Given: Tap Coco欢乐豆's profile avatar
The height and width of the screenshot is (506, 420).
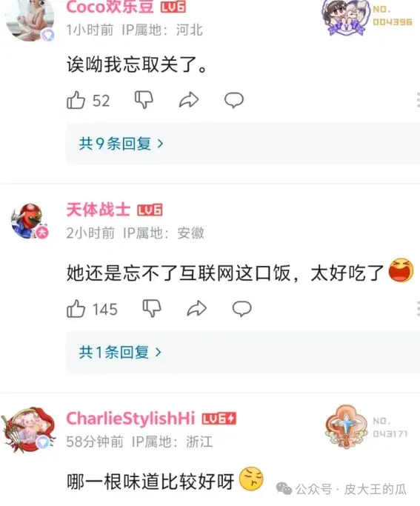Looking at the screenshot, I should 30,20.
